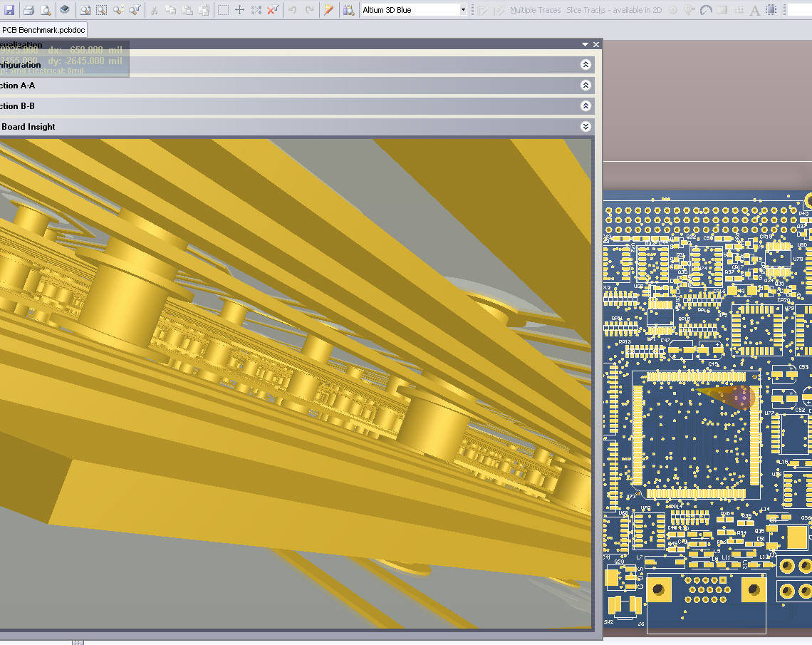Click the Board Insight section header

[x=297, y=126]
